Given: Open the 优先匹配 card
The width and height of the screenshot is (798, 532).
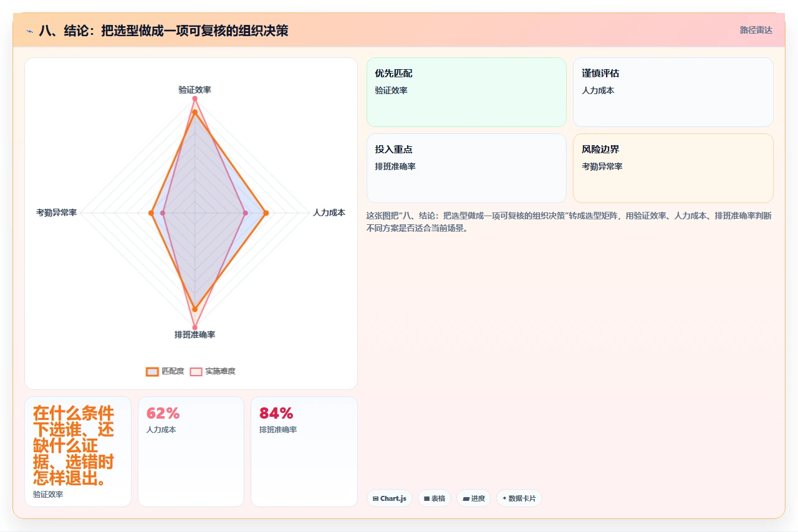Looking at the screenshot, I should [466, 92].
